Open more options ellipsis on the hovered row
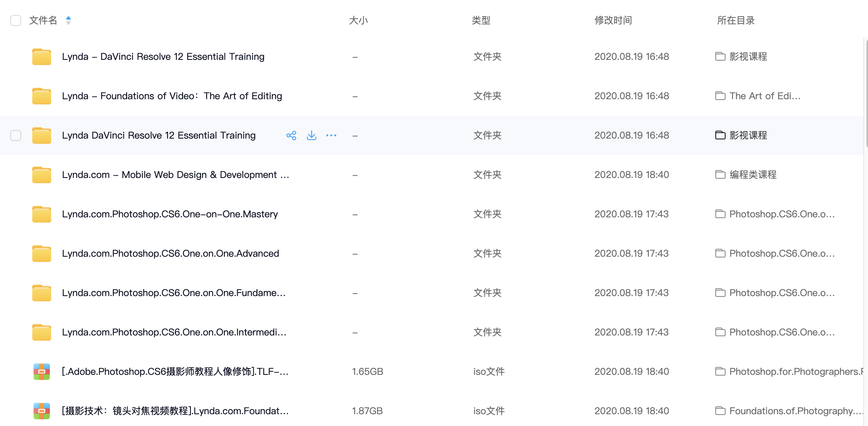The height and width of the screenshot is (426, 868). click(331, 135)
